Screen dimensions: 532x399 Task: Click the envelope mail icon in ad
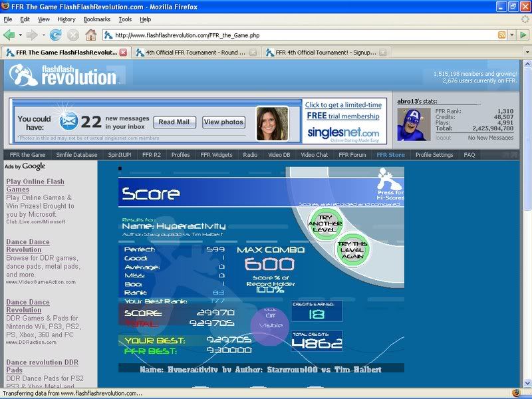[68, 122]
